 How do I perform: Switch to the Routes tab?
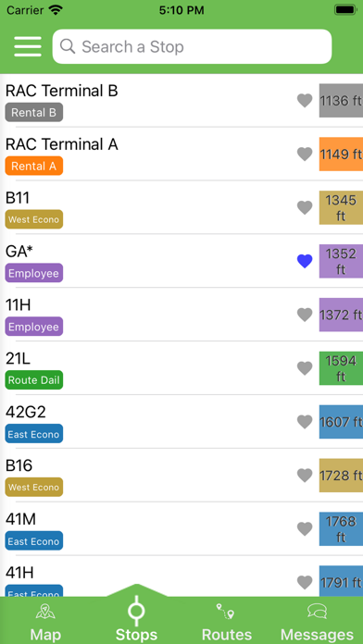tap(227, 622)
